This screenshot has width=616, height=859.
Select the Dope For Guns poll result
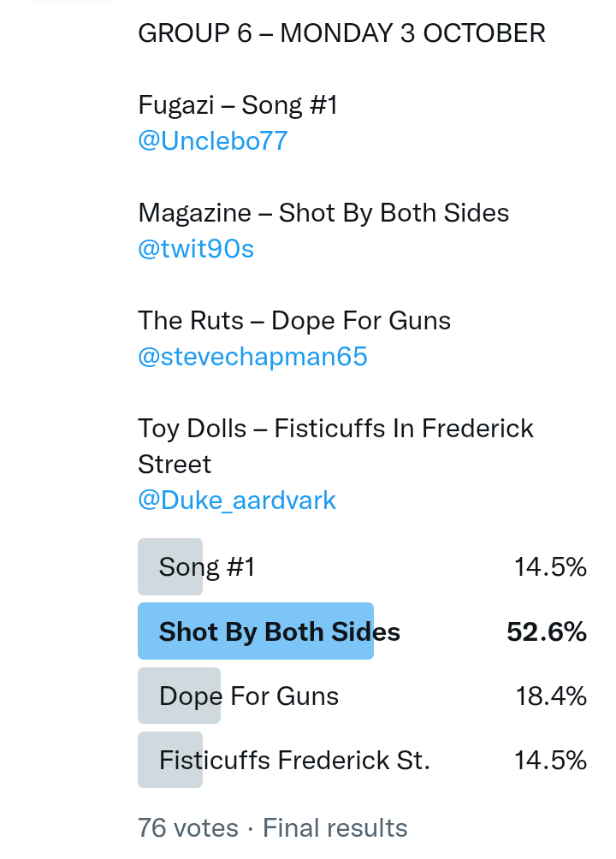pyautogui.click(x=249, y=696)
